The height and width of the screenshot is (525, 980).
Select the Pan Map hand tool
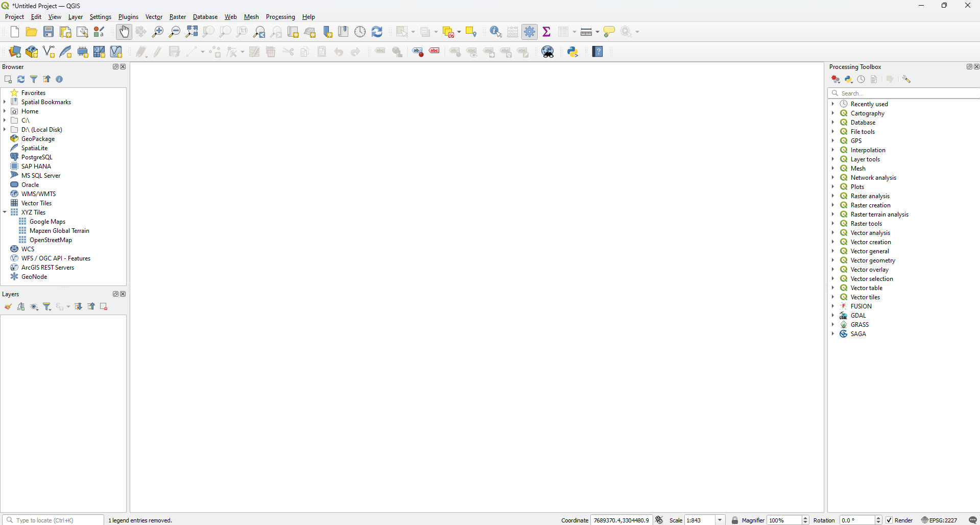[x=124, y=32]
